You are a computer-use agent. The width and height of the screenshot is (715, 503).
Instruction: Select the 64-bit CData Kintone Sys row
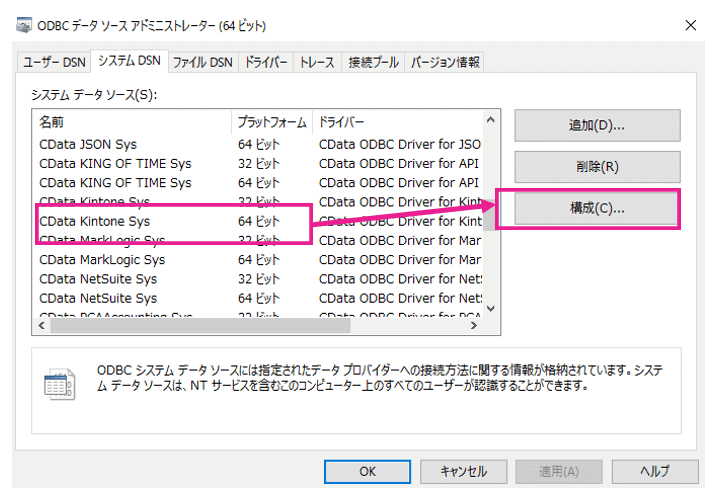258,221
